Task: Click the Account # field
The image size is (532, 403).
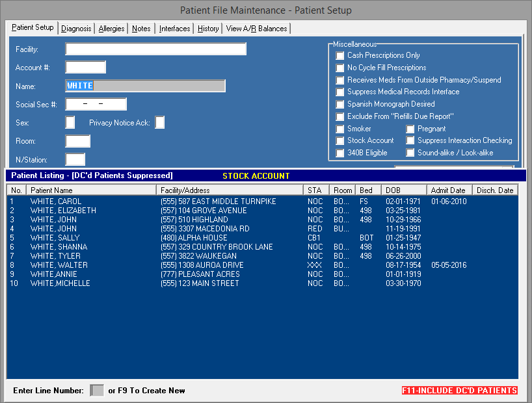Action: point(85,68)
